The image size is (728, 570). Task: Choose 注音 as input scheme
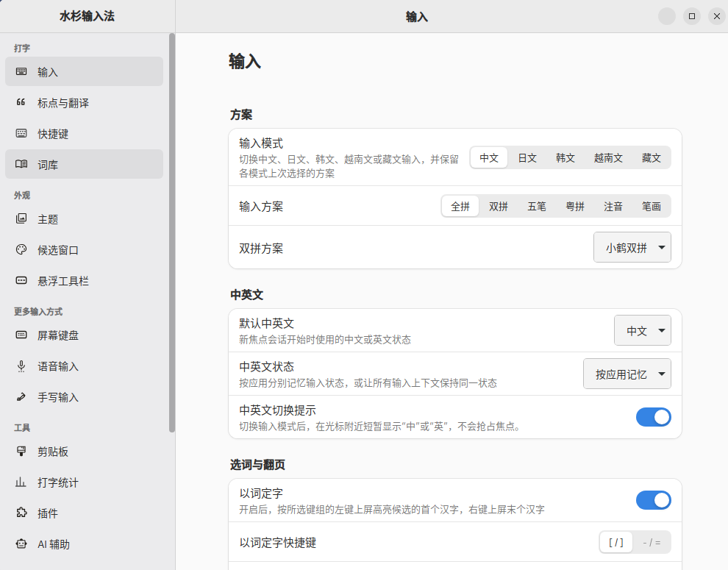coord(613,206)
